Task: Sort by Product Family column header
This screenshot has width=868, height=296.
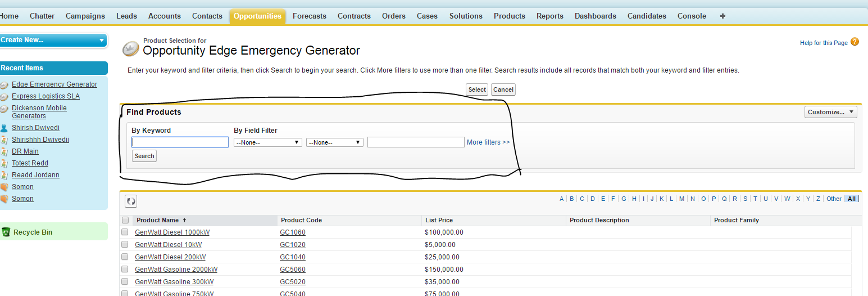Action: tap(737, 220)
